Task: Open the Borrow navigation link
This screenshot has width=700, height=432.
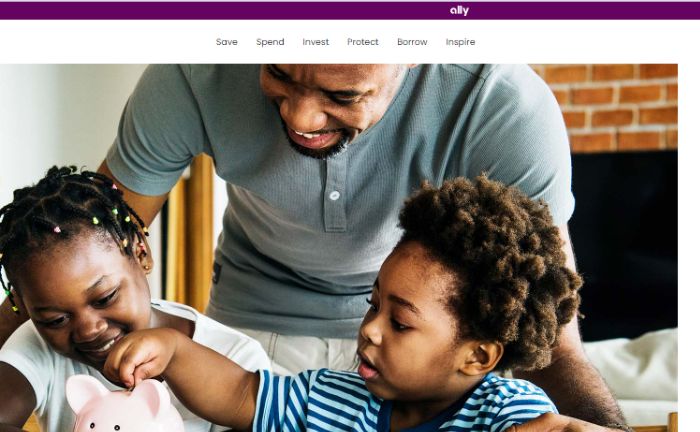Action: [x=412, y=42]
